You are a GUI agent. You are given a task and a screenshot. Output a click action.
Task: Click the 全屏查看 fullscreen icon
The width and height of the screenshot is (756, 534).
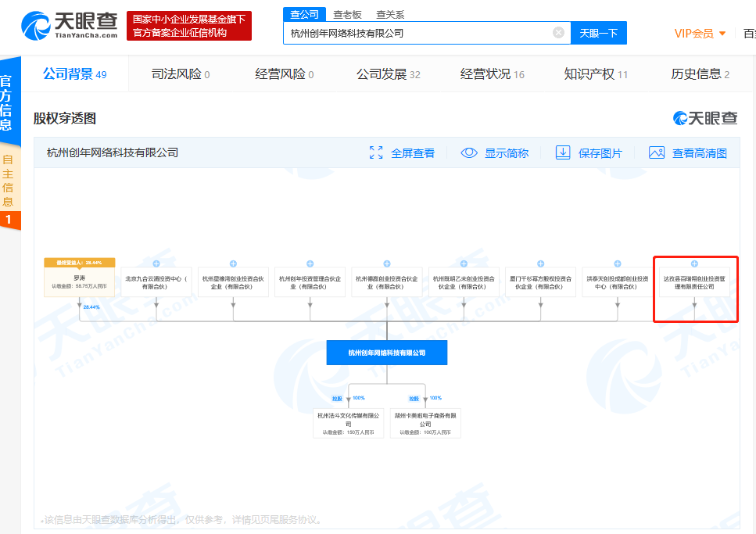point(376,153)
